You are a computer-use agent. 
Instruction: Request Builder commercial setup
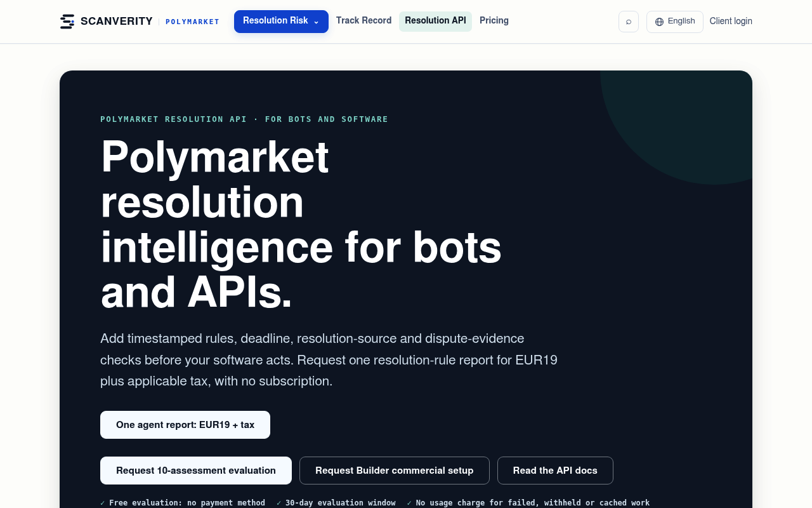pyautogui.click(x=395, y=471)
